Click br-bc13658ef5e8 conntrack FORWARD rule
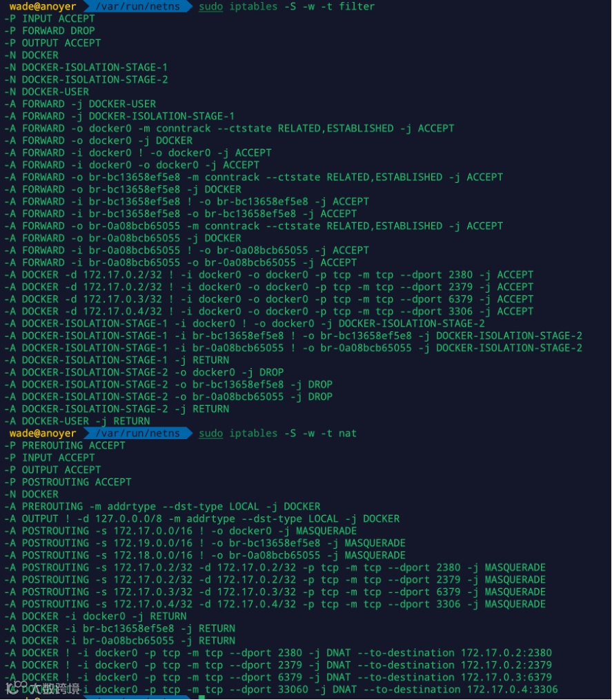This screenshot has height=700, width=612. (x=254, y=177)
